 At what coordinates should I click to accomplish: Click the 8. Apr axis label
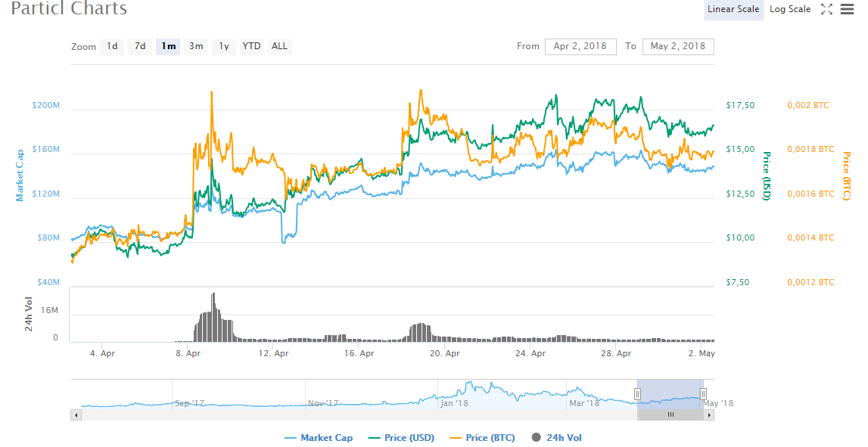[188, 353]
